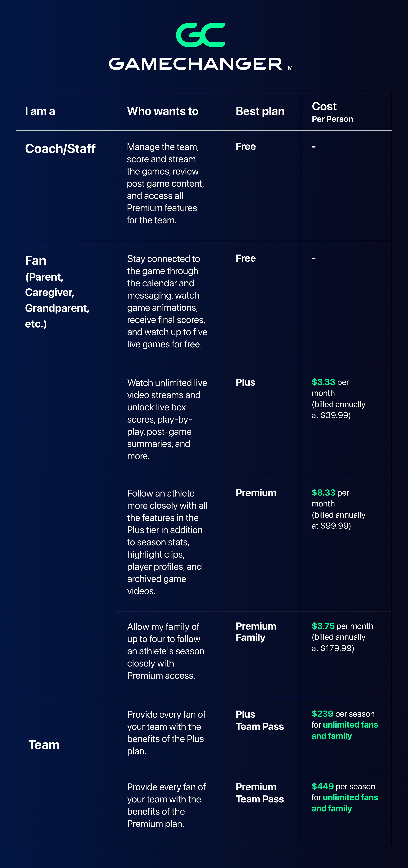The image size is (408, 868).
Task: Select the Premium Family plan
Action: coord(256,632)
